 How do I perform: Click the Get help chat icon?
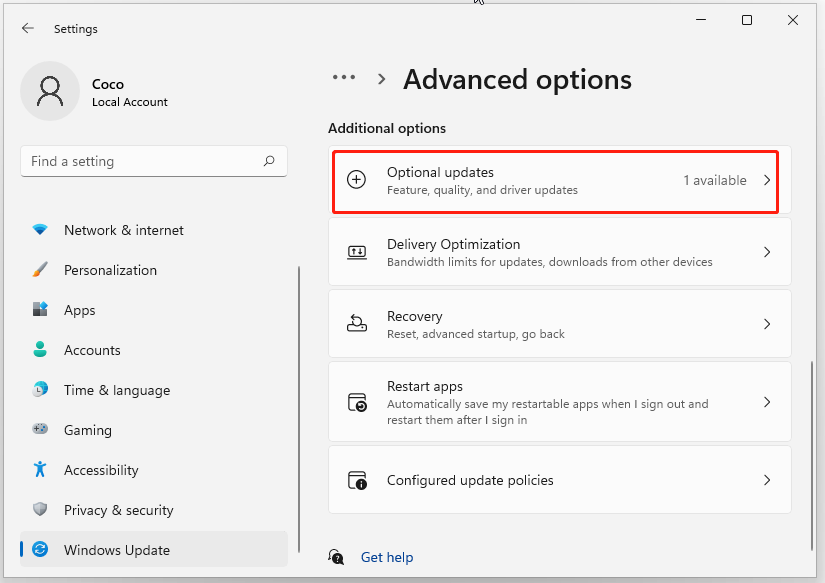pyautogui.click(x=336, y=557)
